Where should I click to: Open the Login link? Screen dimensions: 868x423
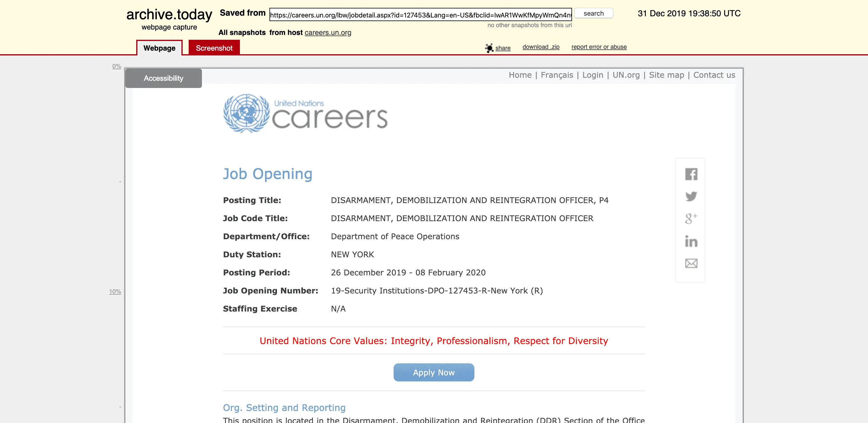[x=592, y=75]
